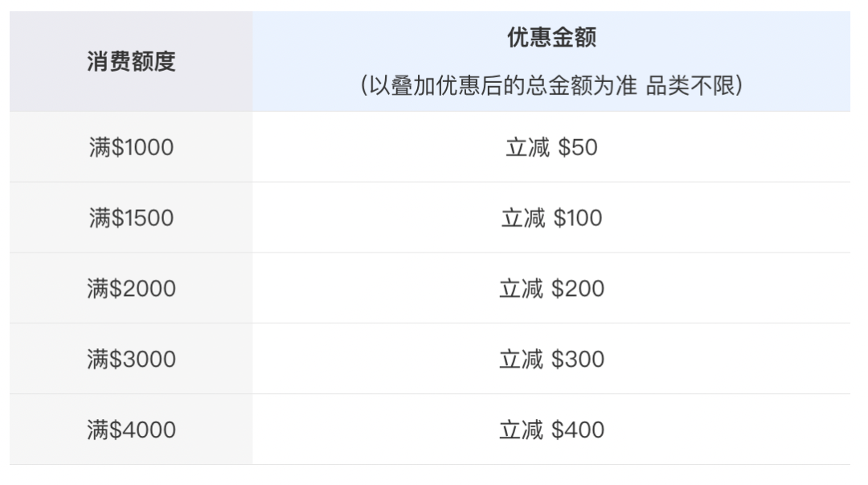The image size is (868, 485).
Task: Select the 满$2000 cell
Action: coord(131,288)
